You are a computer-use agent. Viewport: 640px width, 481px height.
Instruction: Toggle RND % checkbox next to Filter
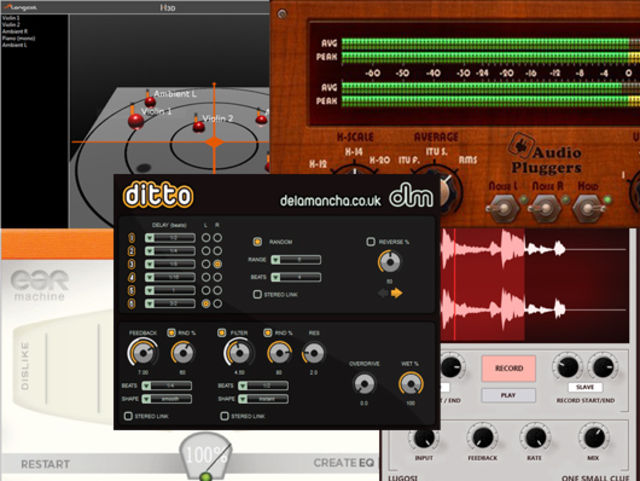tap(267, 333)
